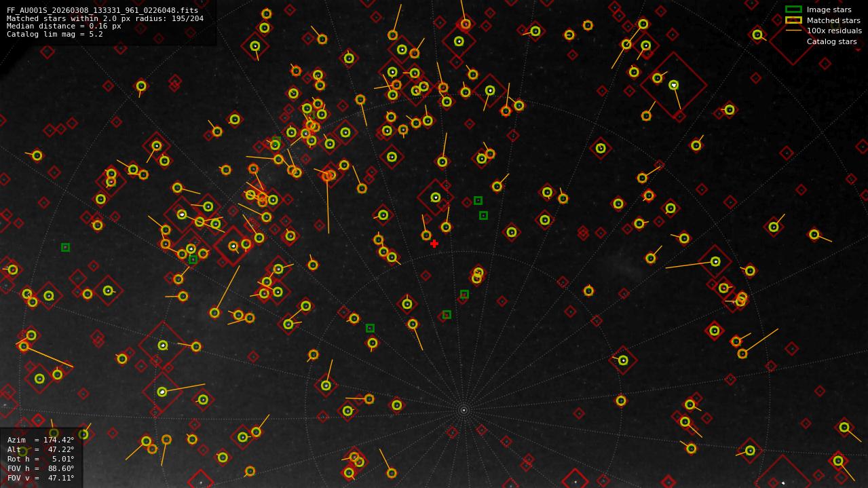Click the '100x residuals' legend label
Viewport: 868px width, 488px height.
pos(834,31)
